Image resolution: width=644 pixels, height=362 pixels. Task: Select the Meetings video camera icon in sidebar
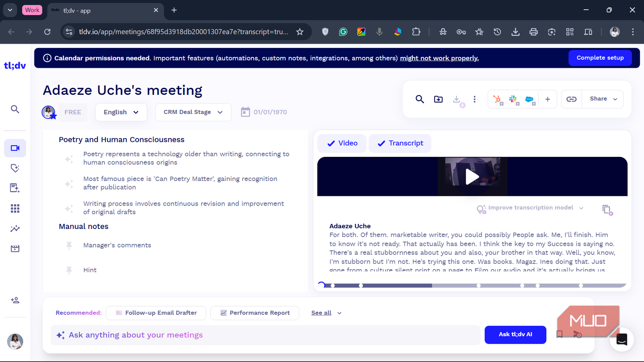pyautogui.click(x=15, y=148)
